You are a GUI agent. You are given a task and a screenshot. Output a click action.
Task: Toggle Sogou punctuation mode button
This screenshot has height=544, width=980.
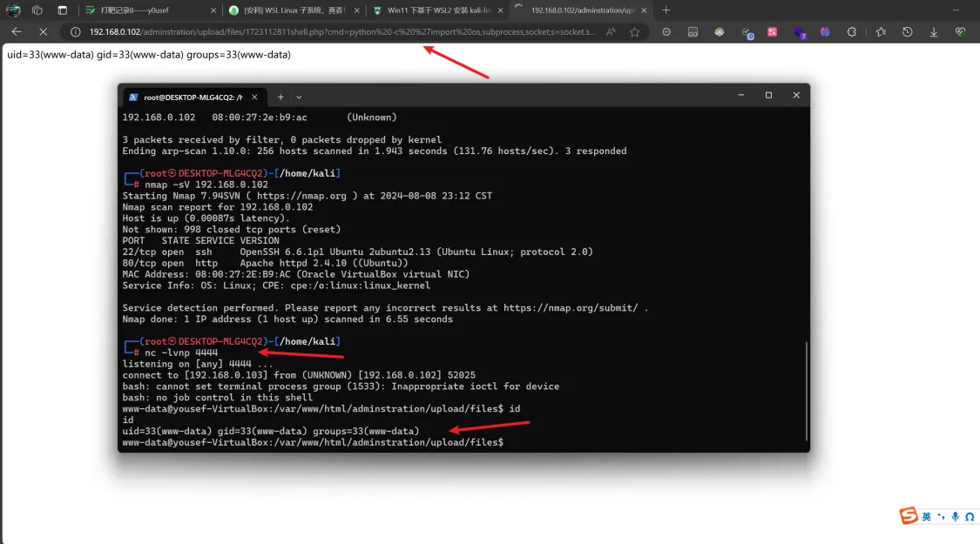[x=941, y=517]
